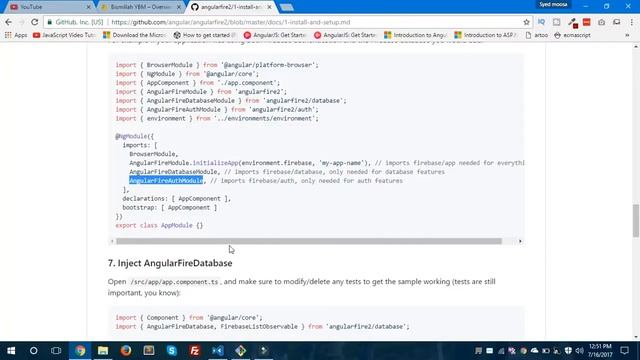Open the diamond-shaped Git app taskbar icon
Viewport: 640px width, 360px height.
[x=240, y=351]
